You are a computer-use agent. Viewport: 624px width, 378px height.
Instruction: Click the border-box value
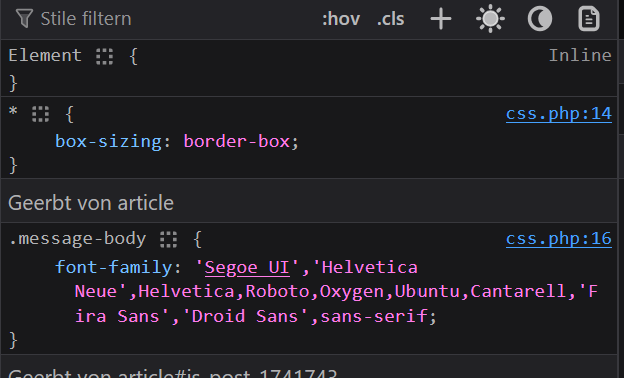tap(236, 141)
